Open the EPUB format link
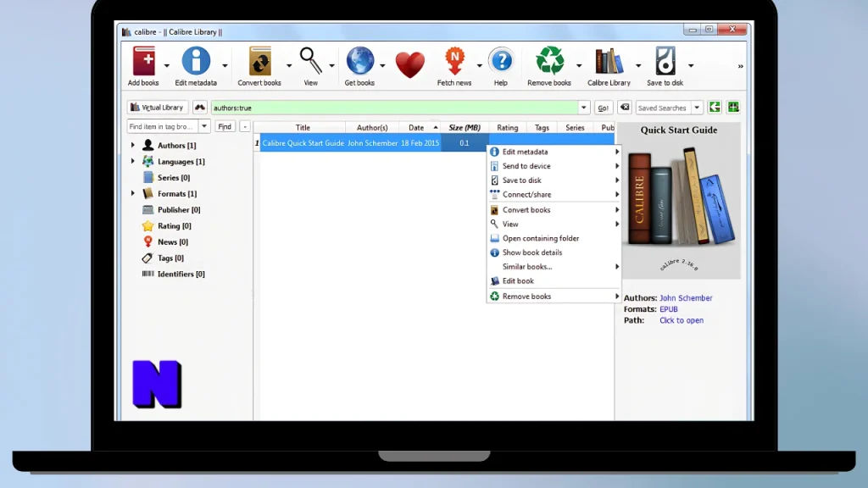Viewport: 868px width, 488px height. [x=668, y=309]
